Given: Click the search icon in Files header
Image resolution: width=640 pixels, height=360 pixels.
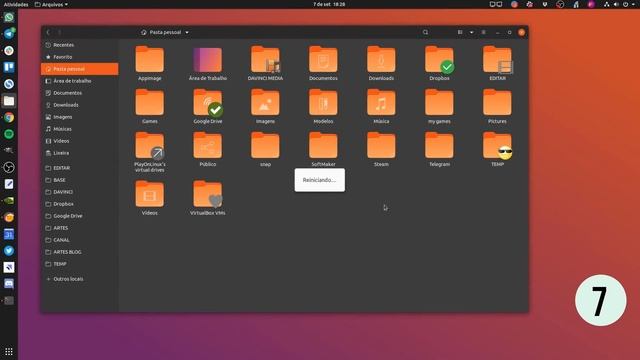Looking at the screenshot, I should [425, 32].
